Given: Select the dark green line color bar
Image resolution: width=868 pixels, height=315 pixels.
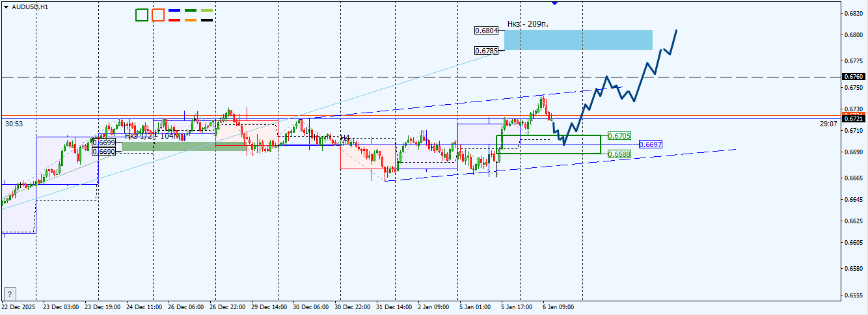Looking at the screenshot, I should click(191, 11).
